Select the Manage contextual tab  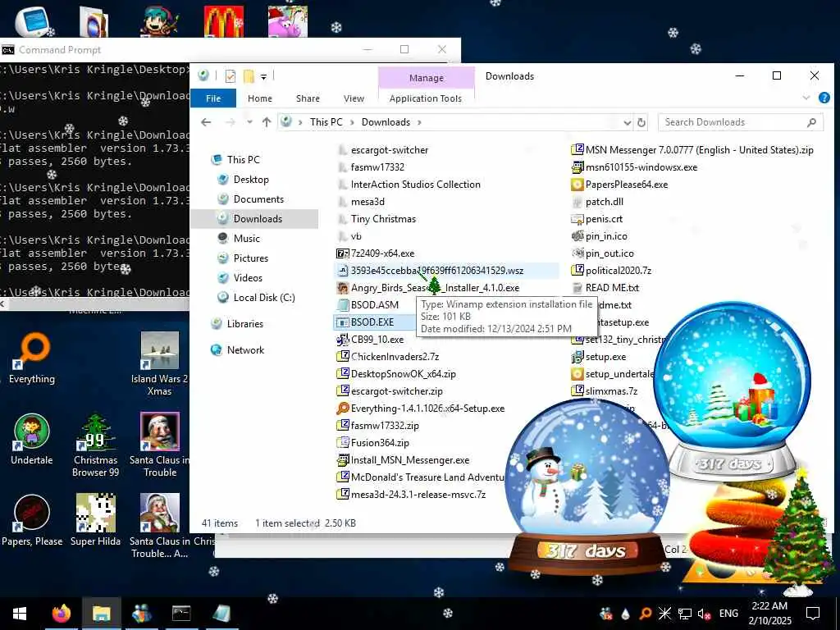(427, 78)
